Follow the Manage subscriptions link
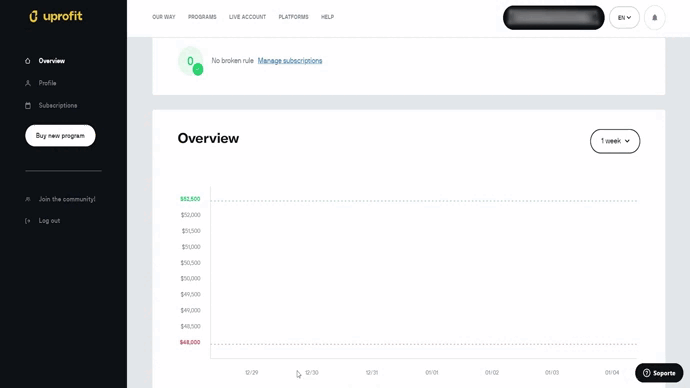Image resolution: width=690 pixels, height=388 pixels. point(290,61)
